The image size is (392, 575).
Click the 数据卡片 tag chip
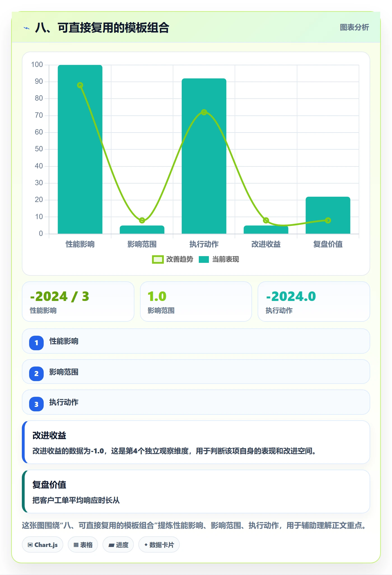click(159, 545)
